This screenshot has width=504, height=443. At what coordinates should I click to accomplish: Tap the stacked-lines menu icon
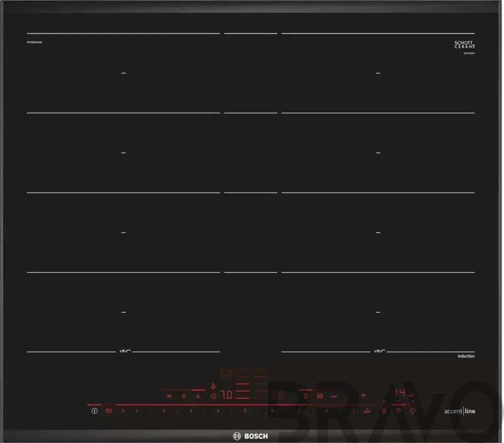(x=305, y=396)
